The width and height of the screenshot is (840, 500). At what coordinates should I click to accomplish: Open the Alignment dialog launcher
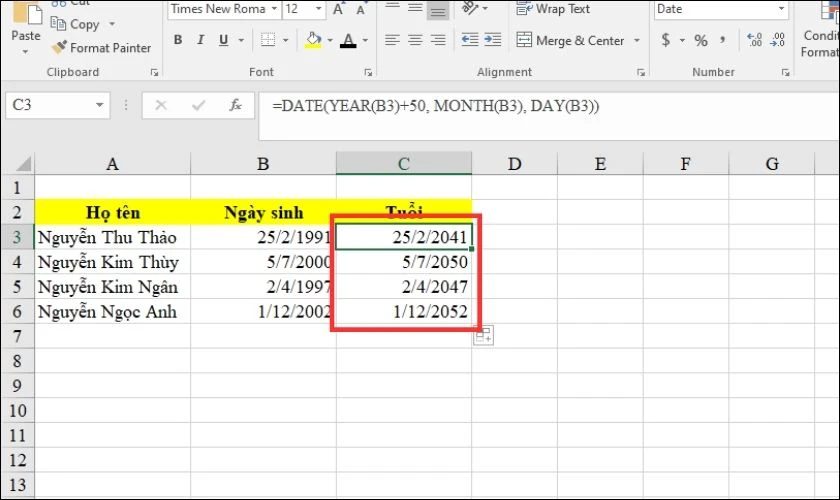(641, 72)
